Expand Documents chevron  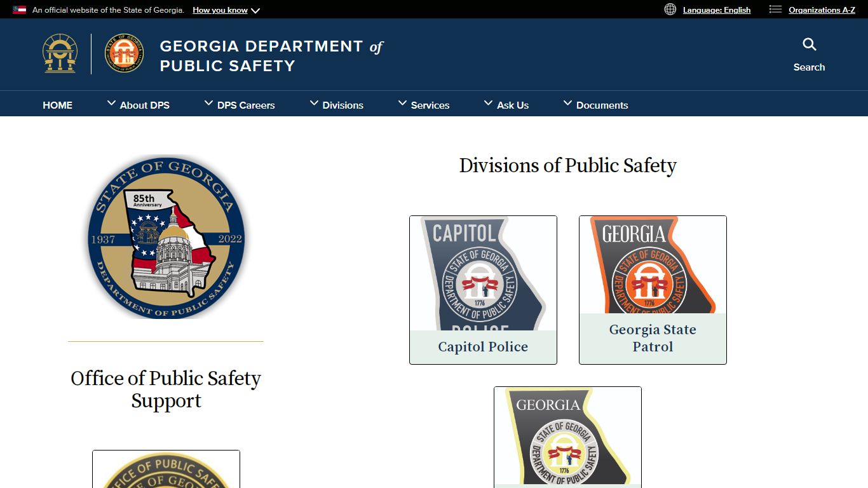point(567,103)
